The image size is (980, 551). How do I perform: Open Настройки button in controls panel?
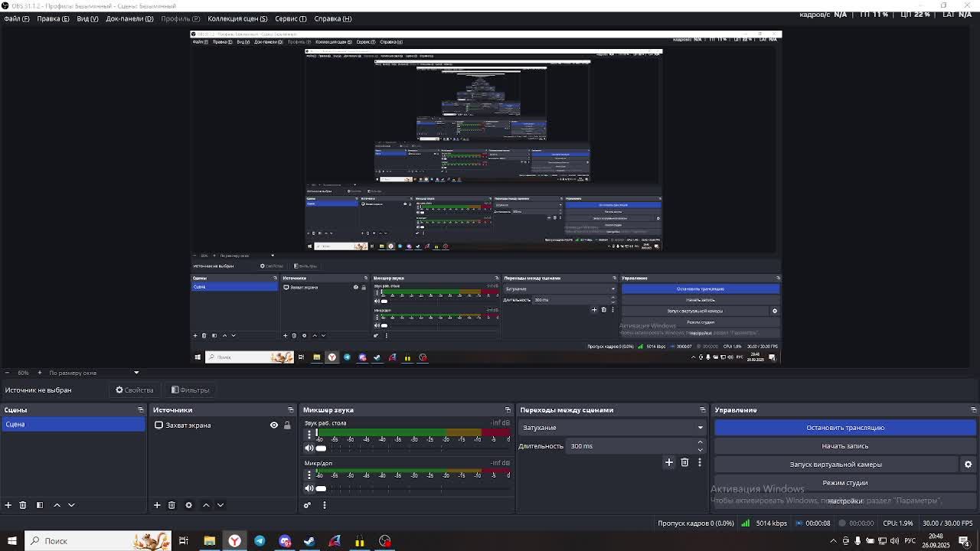(x=845, y=501)
